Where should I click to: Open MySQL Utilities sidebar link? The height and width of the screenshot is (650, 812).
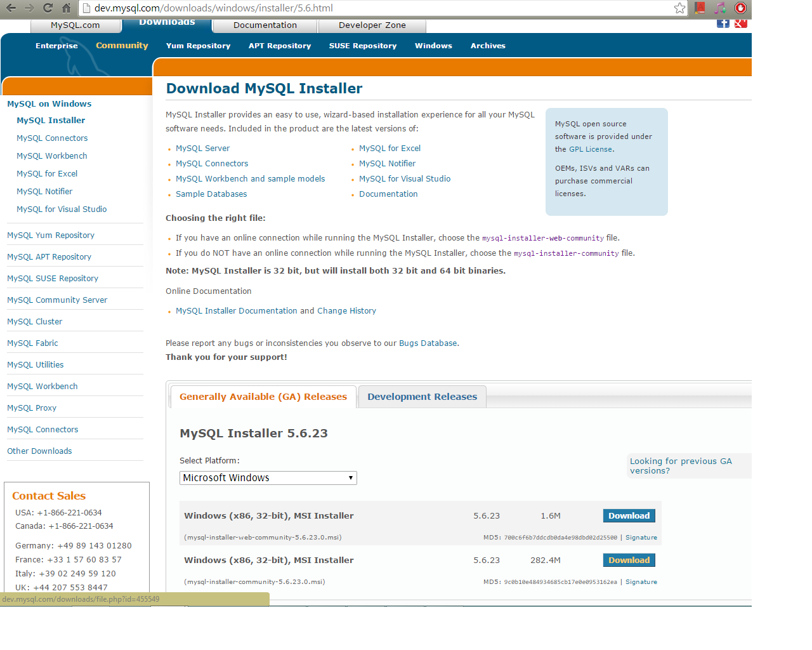[36, 365]
